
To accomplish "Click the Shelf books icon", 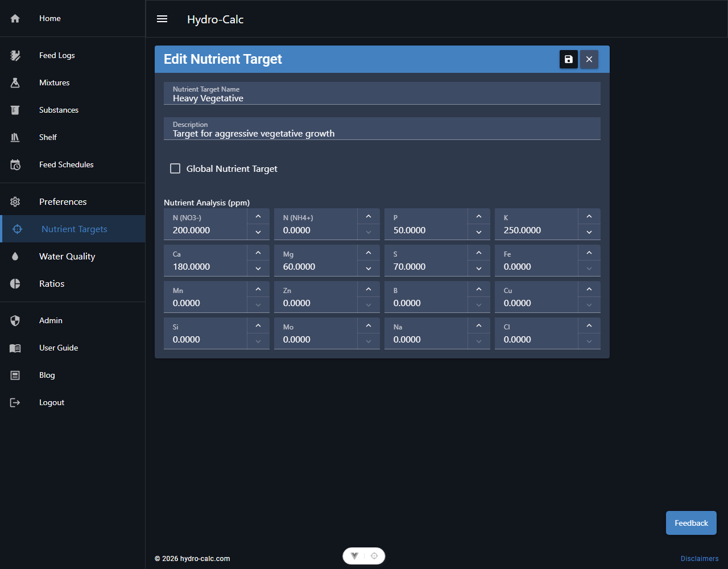I will pos(15,137).
